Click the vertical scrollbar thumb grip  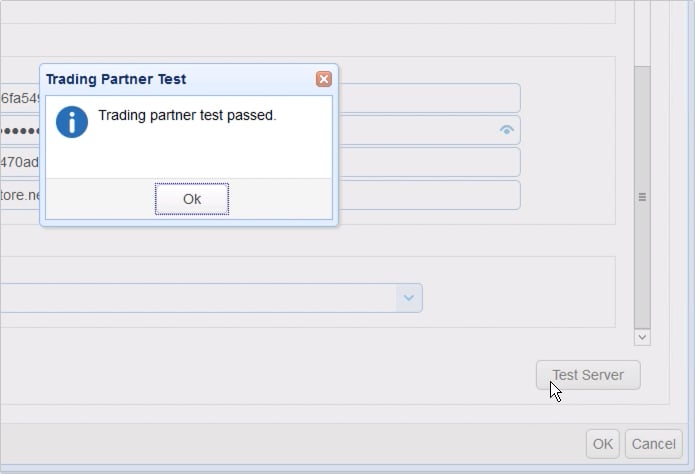642,197
